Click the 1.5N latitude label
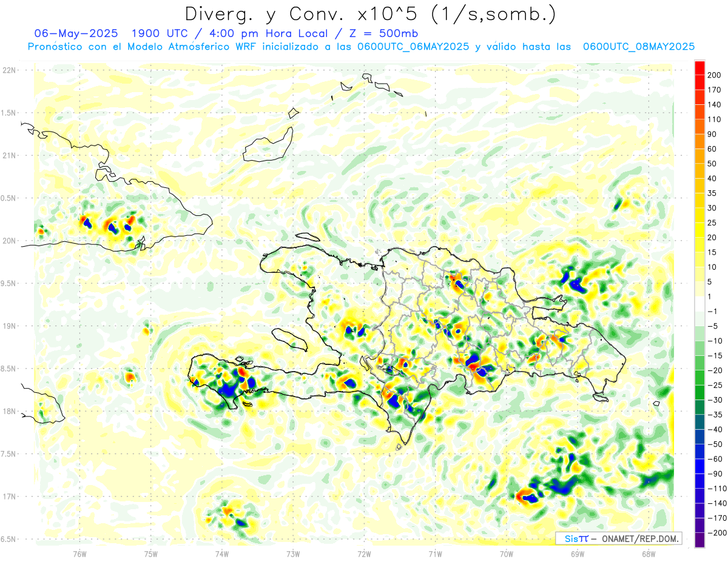Screen dimensions: 728x562 [9, 113]
